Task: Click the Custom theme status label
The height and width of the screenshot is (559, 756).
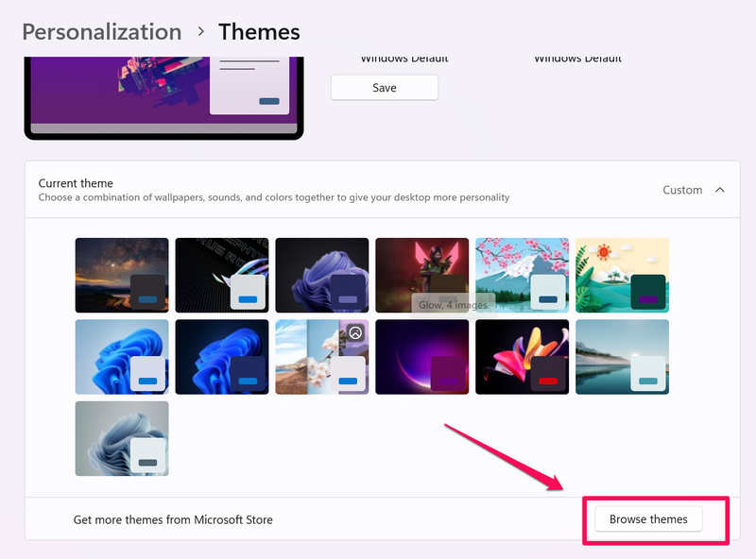Action: click(x=682, y=190)
